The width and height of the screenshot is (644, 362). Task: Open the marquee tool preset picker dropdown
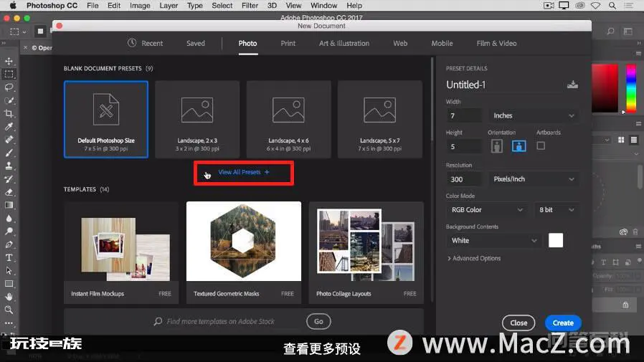pyautogui.click(x=17, y=32)
